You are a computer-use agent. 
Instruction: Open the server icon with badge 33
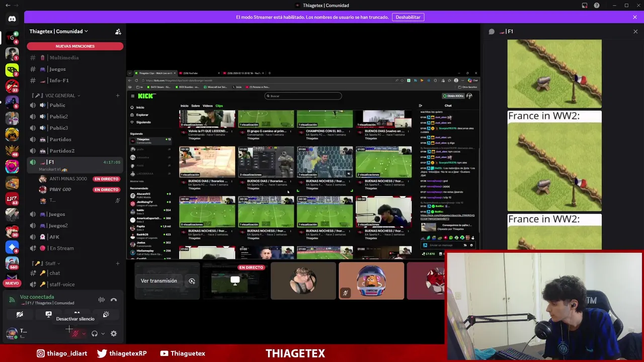pyautogui.click(x=12, y=85)
